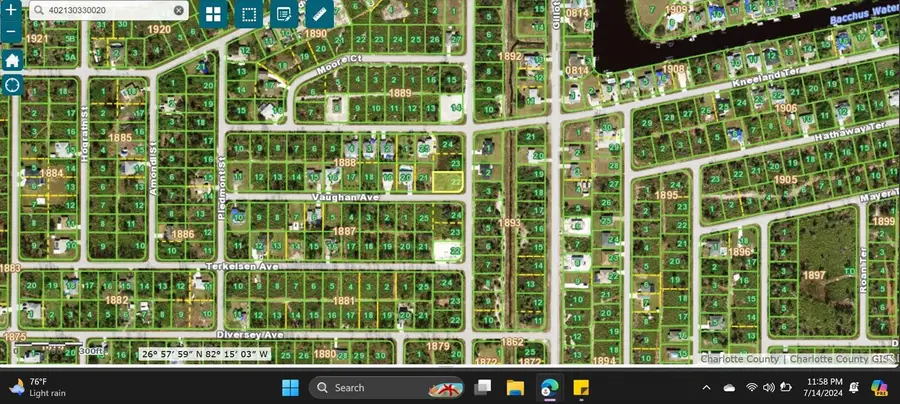Clear the parcel search field

pyautogui.click(x=179, y=10)
